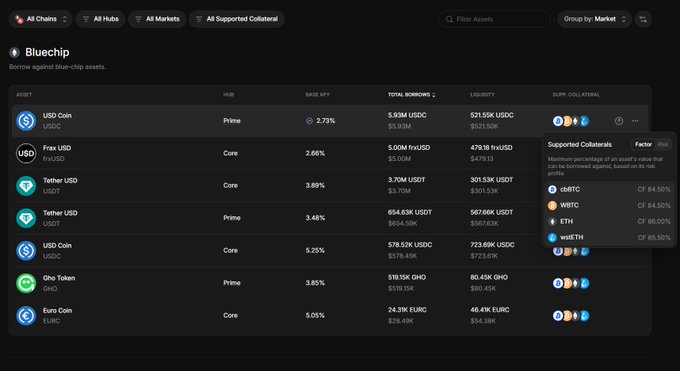This screenshot has width=680, height=371.
Task: Click the Tether icon in the 3.48% APY row
Action: (x=26, y=218)
